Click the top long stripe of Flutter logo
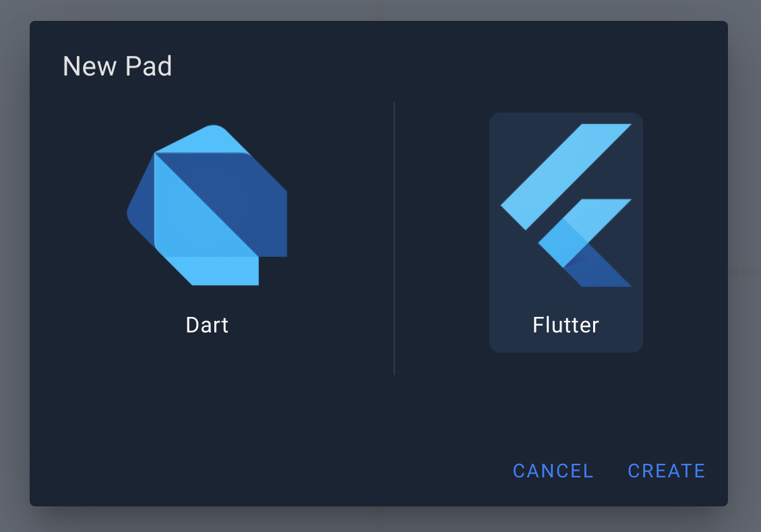The width and height of the screenshot is (761, 532). (566, 175)
